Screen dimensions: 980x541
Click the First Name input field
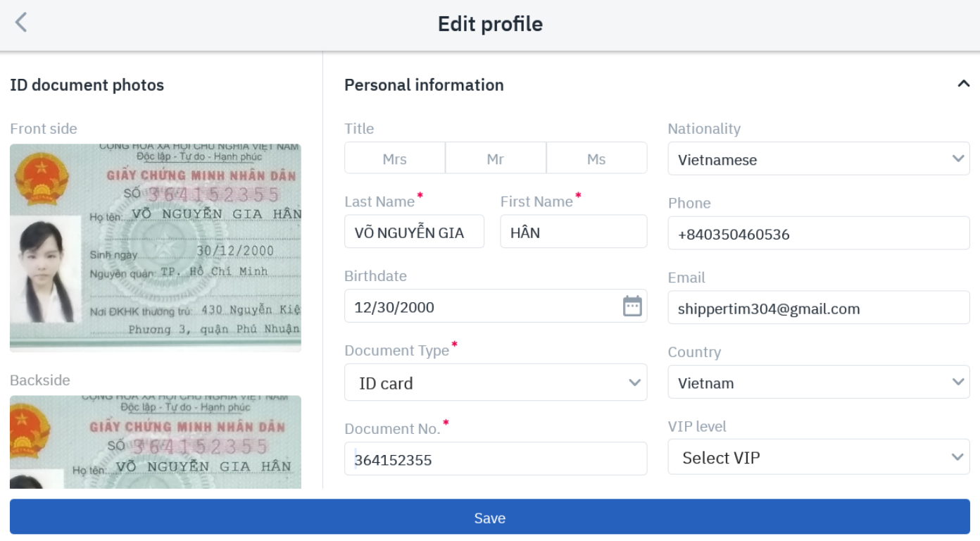coord(573,232)
